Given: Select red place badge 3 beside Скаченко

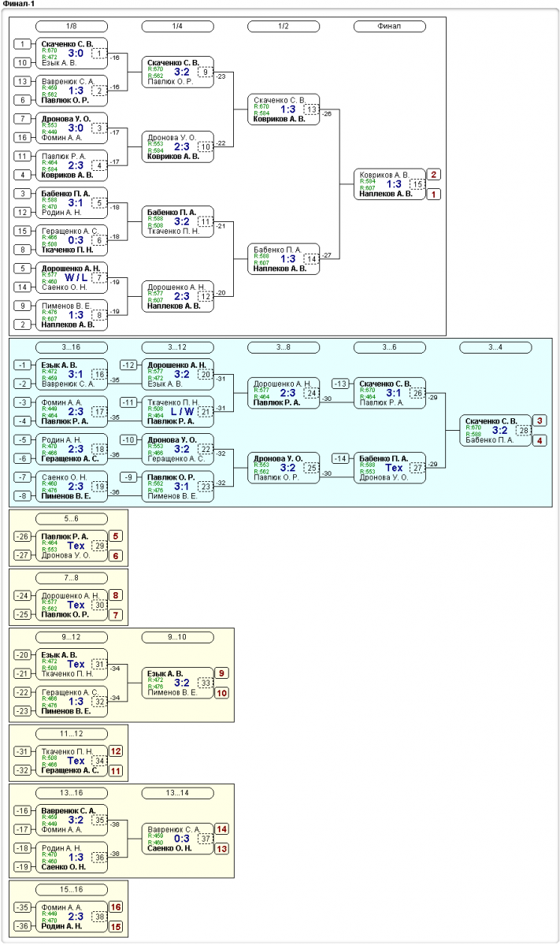Looking at the screenshot, I should (x=540, y=421).
